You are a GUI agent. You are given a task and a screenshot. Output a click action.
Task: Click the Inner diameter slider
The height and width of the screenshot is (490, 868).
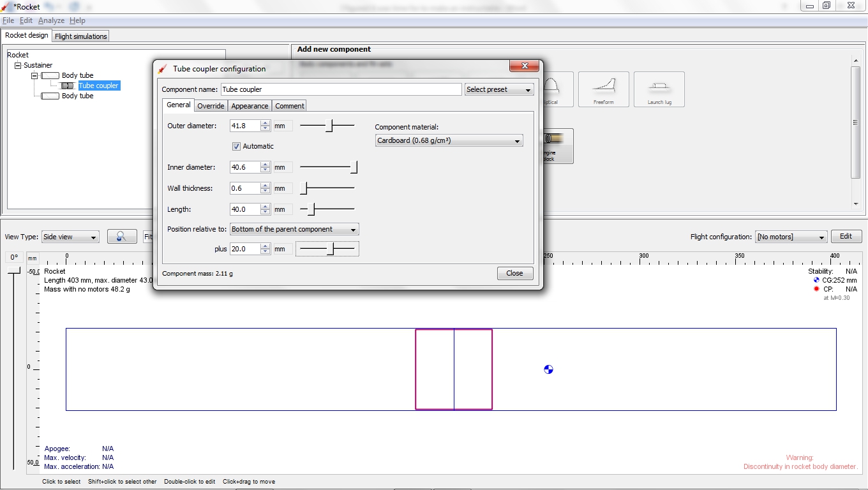(x=327, y=167)
